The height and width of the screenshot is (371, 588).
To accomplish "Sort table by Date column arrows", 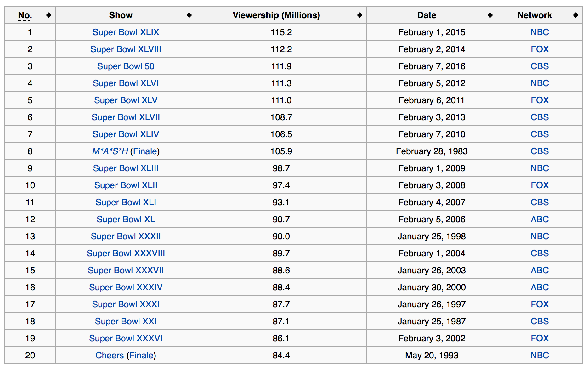I will coord(490,15).
